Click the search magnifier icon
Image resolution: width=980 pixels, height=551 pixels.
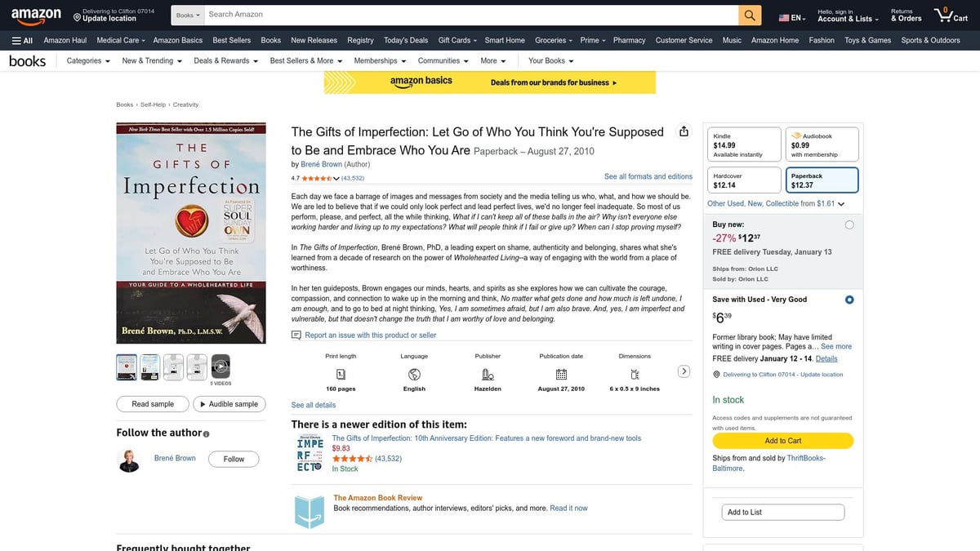coord(749,14)
